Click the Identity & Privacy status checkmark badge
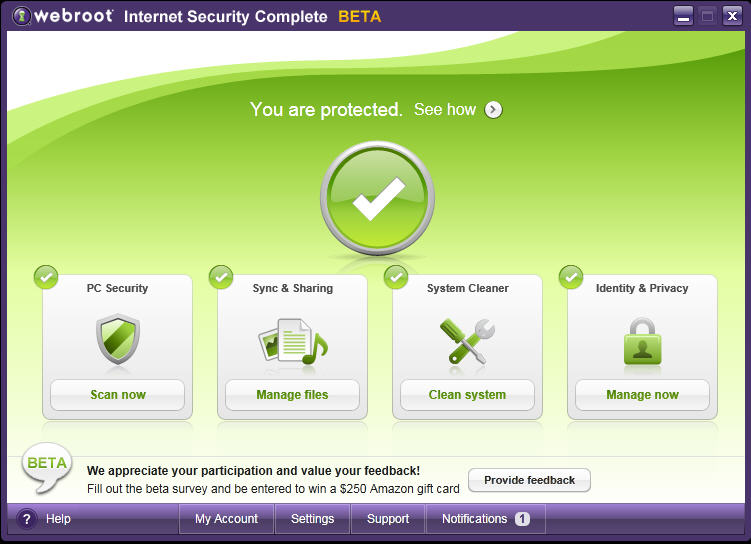 click(571, 277)
